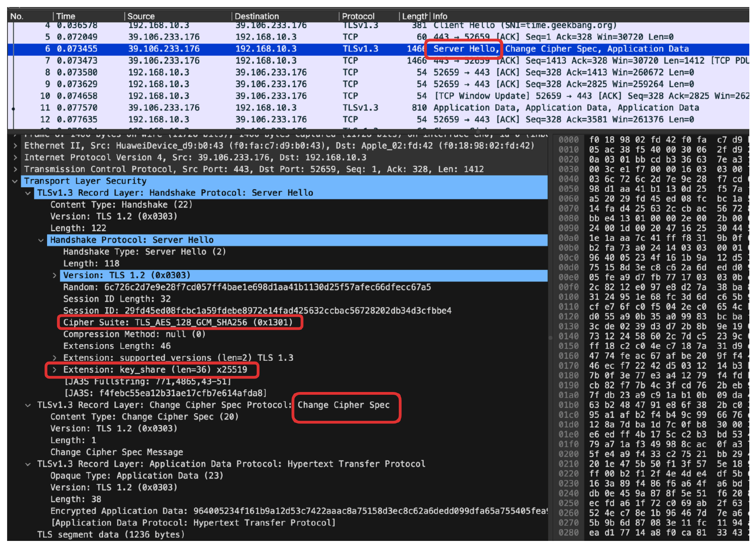Expand the Internet Protocol Version 4 row
The height and width of the screenshot is (548, 756).
pos(15,158)
